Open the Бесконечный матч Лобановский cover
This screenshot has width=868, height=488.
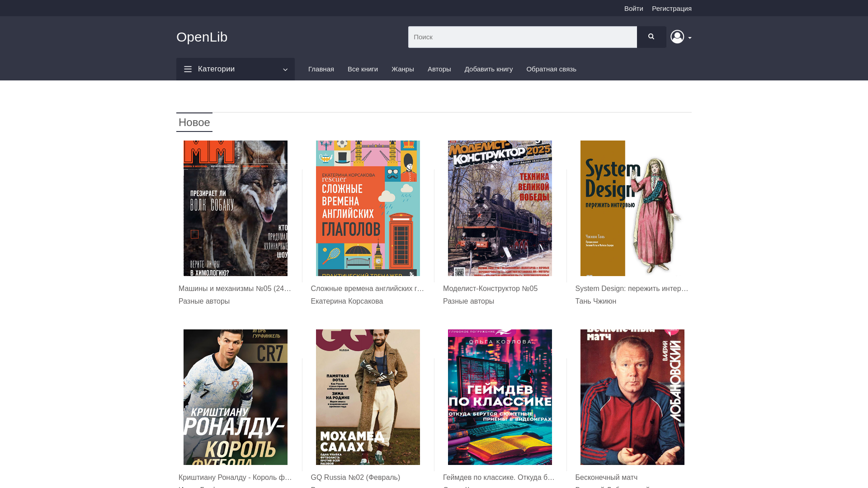coord(632,397)
